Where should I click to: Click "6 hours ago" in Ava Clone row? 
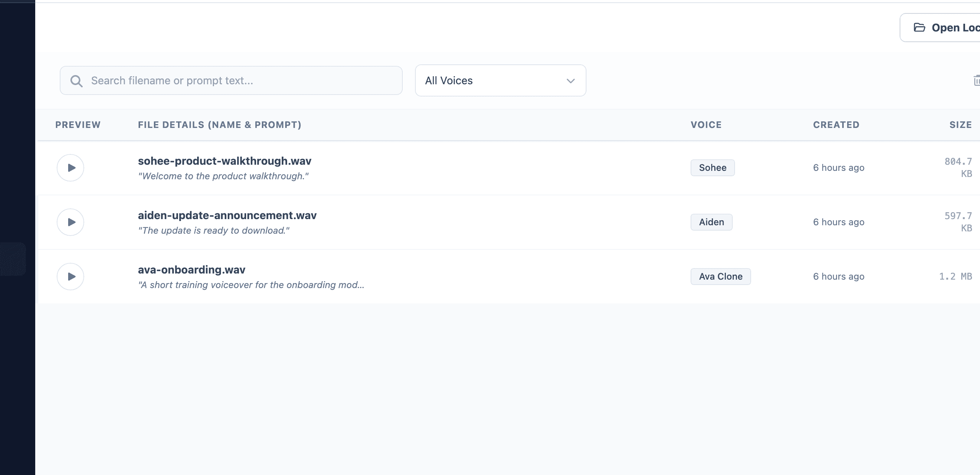839,277
